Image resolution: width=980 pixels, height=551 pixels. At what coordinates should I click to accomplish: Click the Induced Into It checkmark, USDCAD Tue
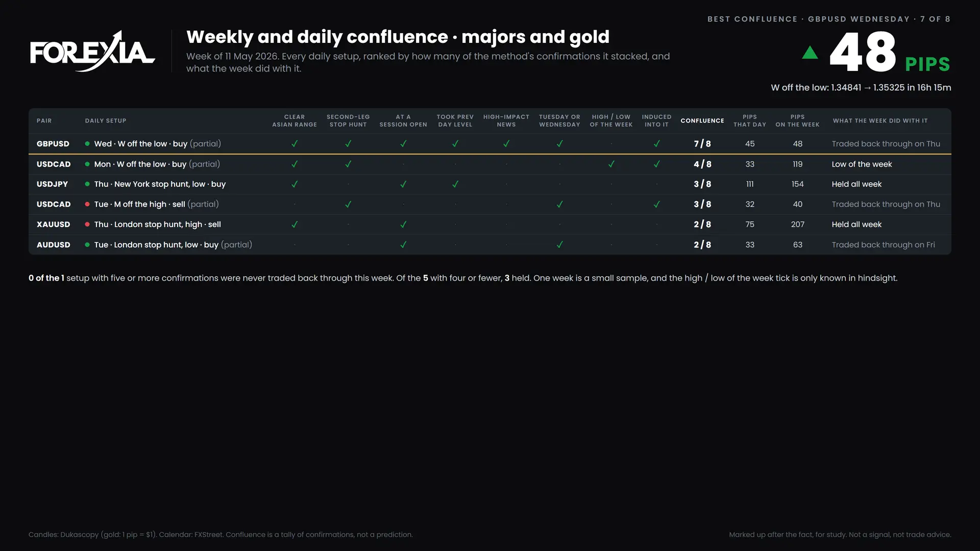(x=656, y=204)
